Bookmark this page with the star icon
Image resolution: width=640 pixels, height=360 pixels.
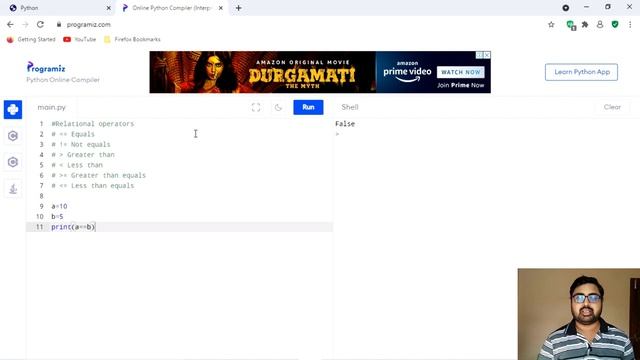[x=551, y=24]
